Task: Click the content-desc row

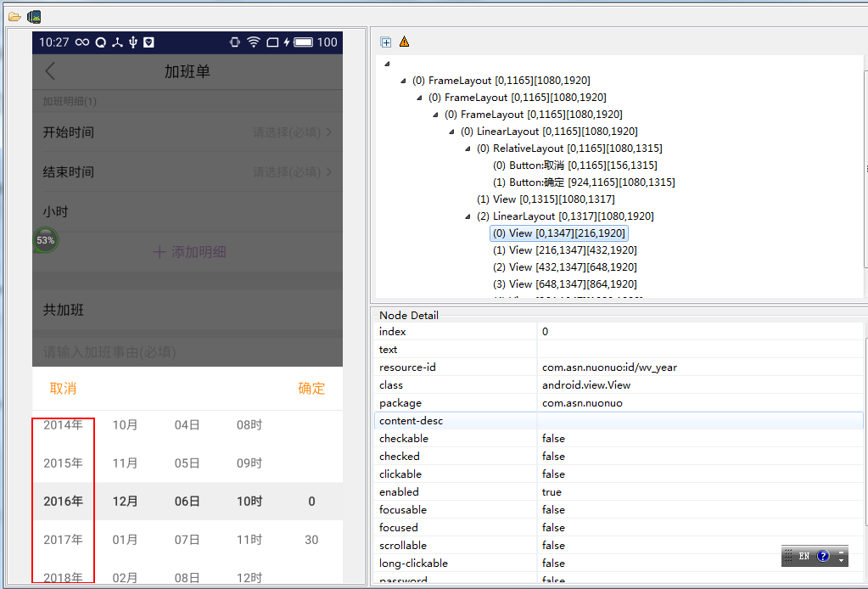Action: pos(619,421)
